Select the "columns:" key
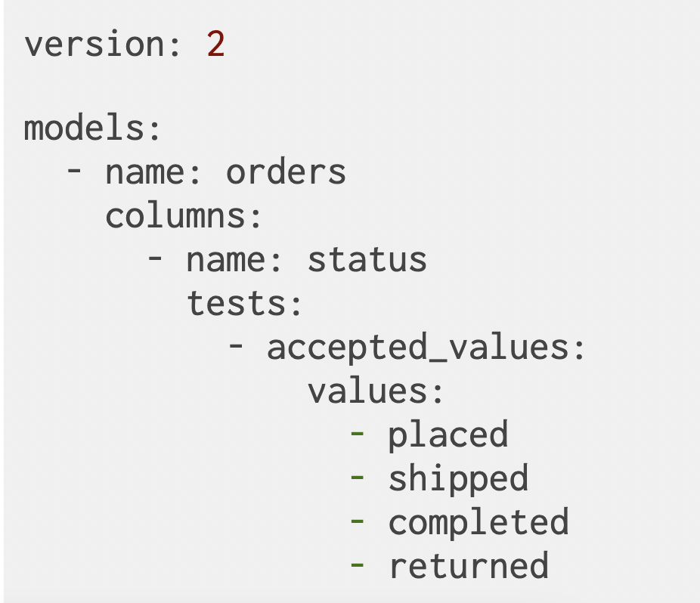Viewport: 700px width, 603px height. (184, 216)
